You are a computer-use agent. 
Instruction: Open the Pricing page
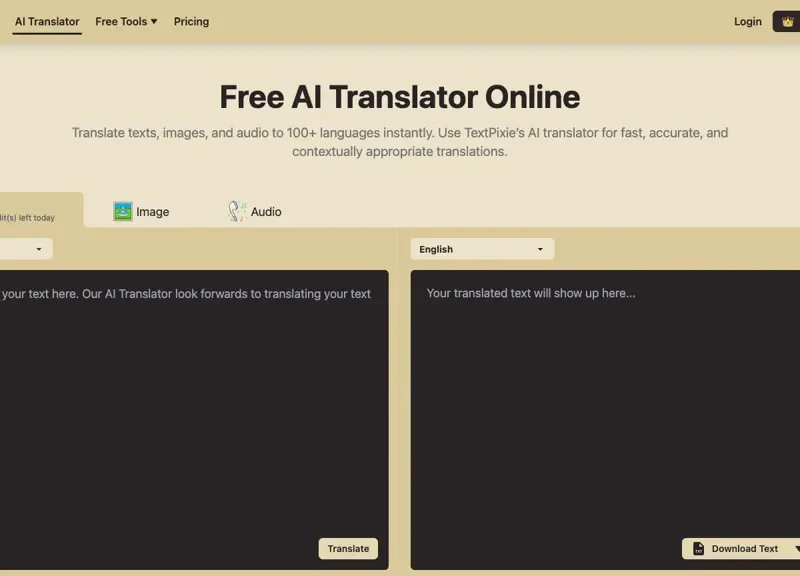191,21
